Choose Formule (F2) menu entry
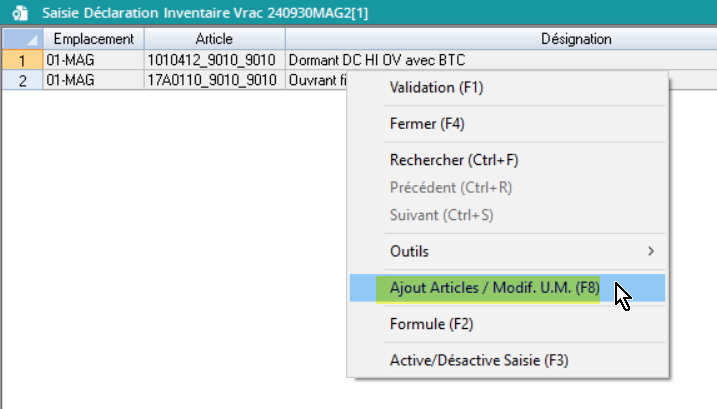The image size is (717, 409). (431, 324)
